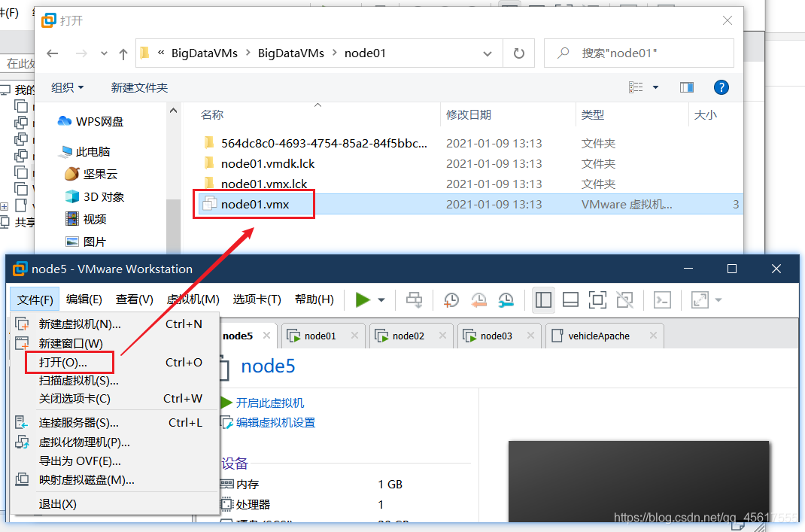This screenshot has width=805, height=532.
Task: Open the 编辑(E) menu
Action: [x=84, y=299]
